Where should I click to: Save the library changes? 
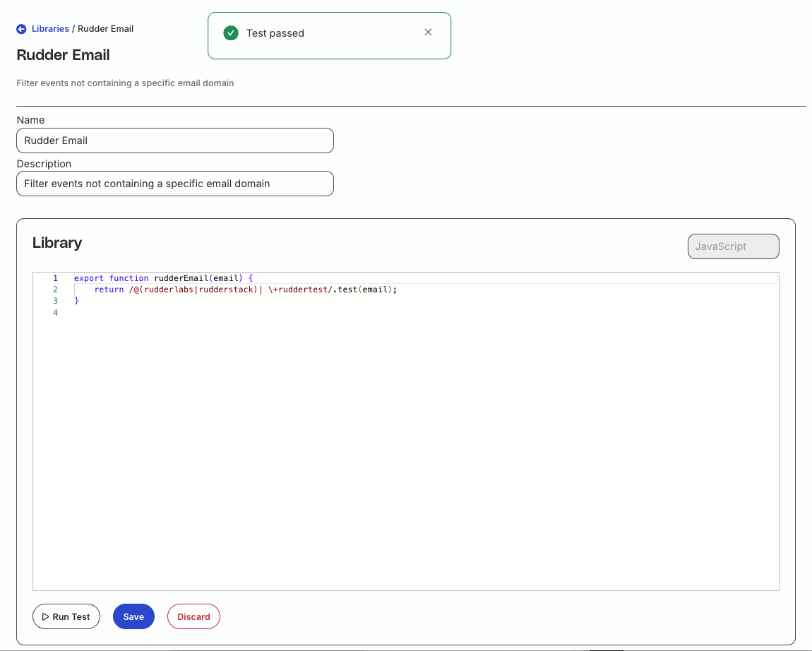pyautogui.click(x=133, y=616)
